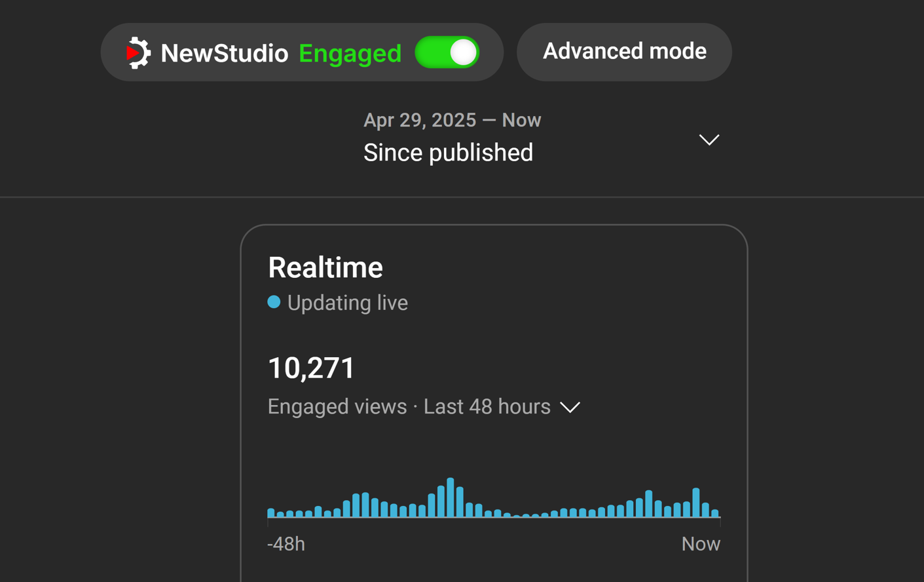Click the "Updating live" status text
Screen dimensions: 924x582
(347, 303)
